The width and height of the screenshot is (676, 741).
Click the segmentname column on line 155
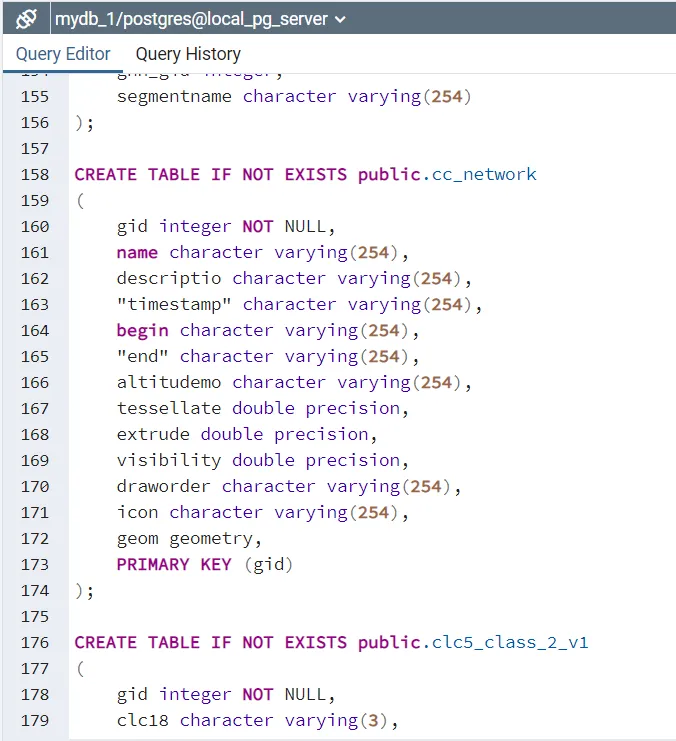tap(174, 96)
